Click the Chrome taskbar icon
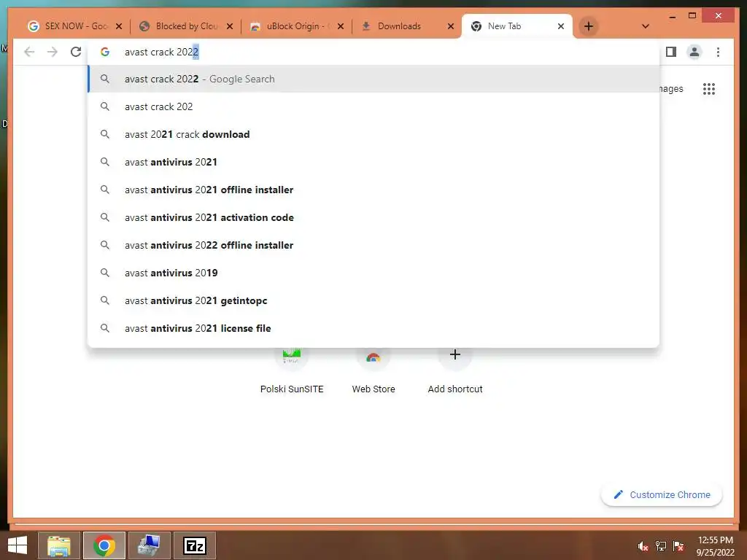Screen dimensions: 747x560 click(104, 545)
